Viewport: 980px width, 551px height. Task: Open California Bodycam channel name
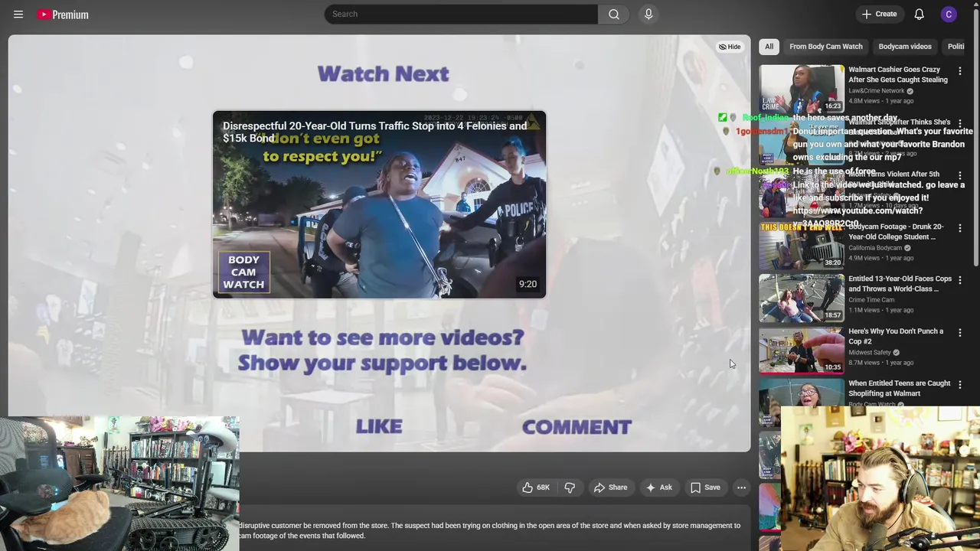click(x=875, y=248)
